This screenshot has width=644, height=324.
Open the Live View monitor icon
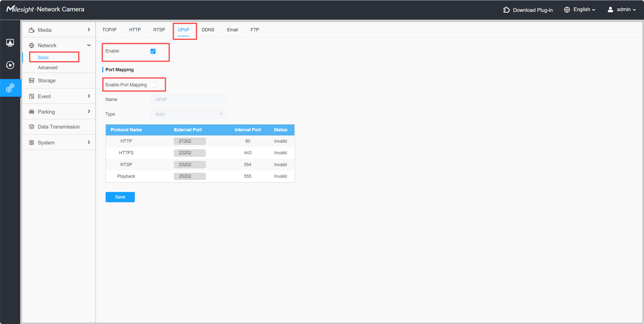tap(10, 42)
